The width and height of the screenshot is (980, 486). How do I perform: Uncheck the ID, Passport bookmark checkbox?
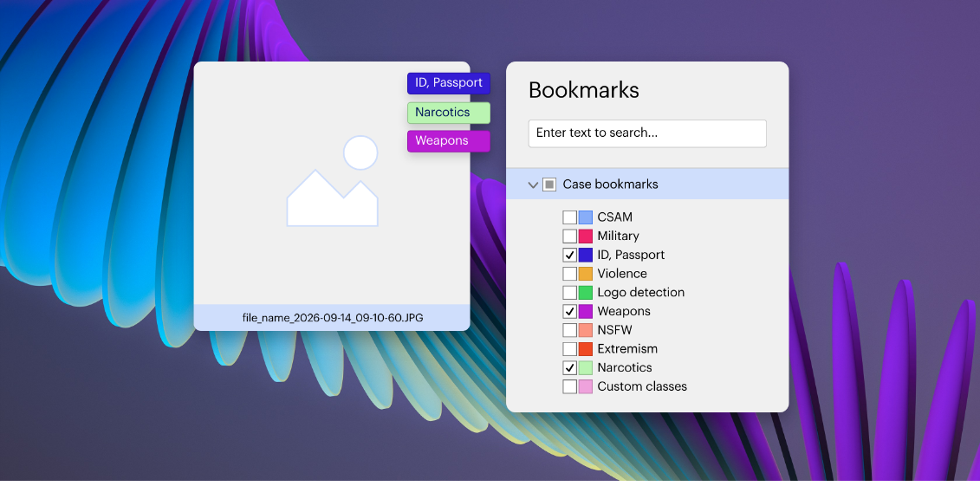click(x=569, y=256)
